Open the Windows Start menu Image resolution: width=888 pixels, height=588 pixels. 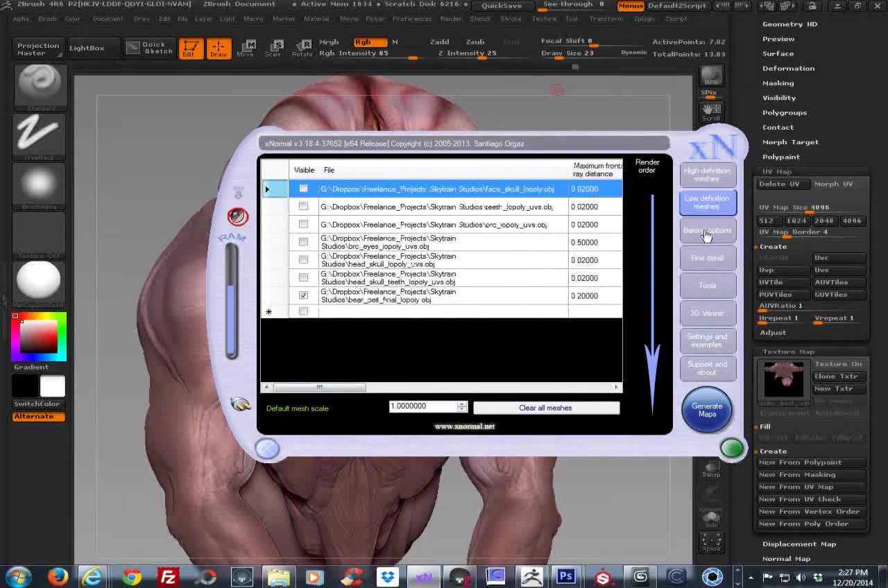tap(19, 576)
